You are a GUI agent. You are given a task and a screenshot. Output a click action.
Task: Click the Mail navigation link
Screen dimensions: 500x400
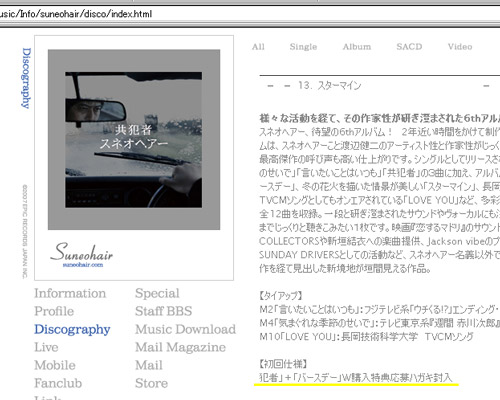pos(149,365)
